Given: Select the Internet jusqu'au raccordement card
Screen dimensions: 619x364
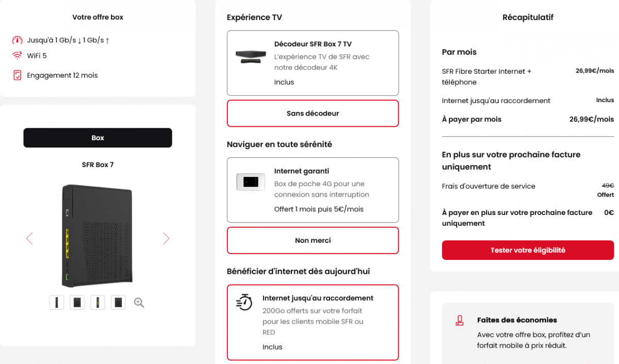Looking at the screenshot, I should [313, 322].
